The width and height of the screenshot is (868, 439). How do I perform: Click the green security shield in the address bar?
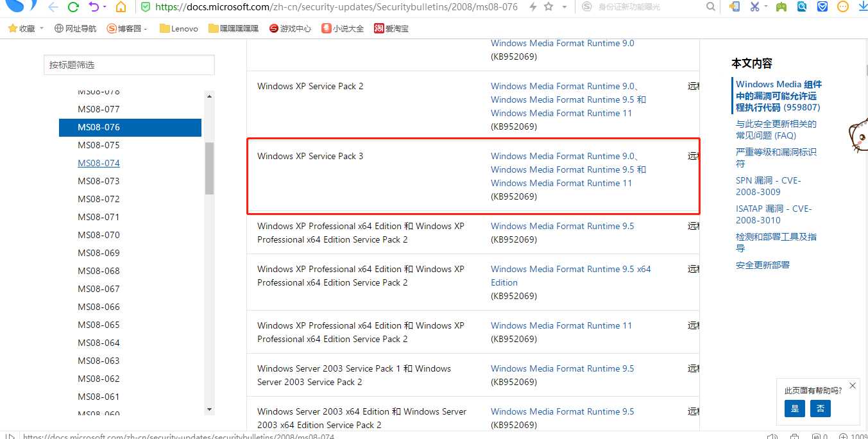point(146,7)
